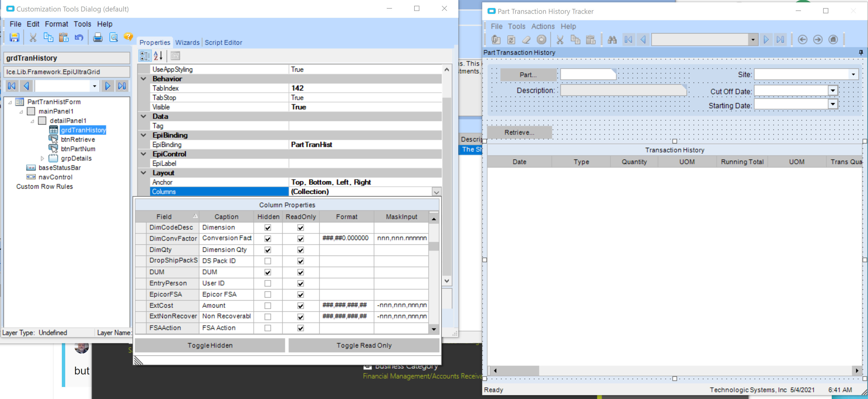Uncheck Hidden for DimCodeDesc row
868x399 pixels.
point(268,228)
